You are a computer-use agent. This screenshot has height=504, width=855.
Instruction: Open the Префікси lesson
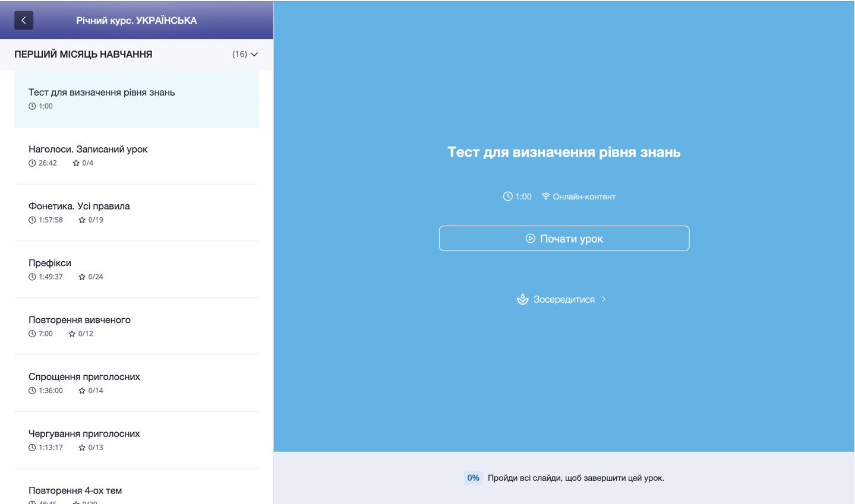tap(137, 270)
